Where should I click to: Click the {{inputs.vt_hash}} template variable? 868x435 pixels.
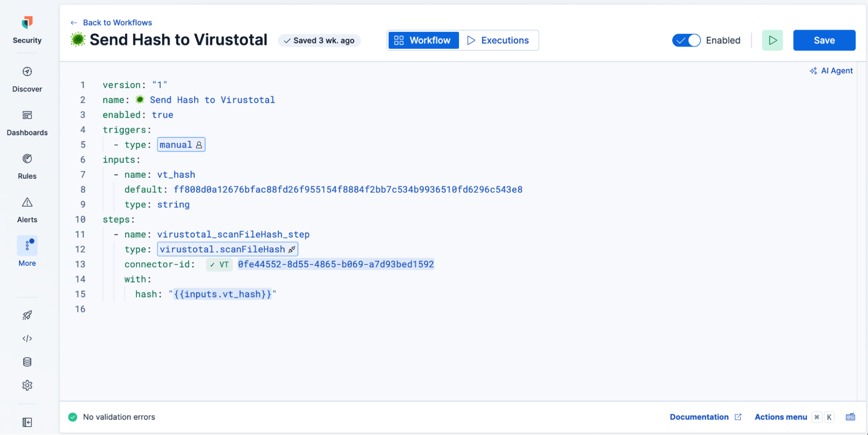point(223,295)
